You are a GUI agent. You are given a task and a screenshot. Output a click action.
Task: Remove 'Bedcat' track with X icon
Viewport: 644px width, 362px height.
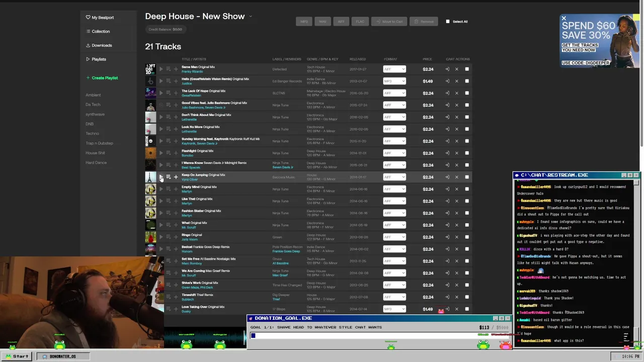(457, 249)
